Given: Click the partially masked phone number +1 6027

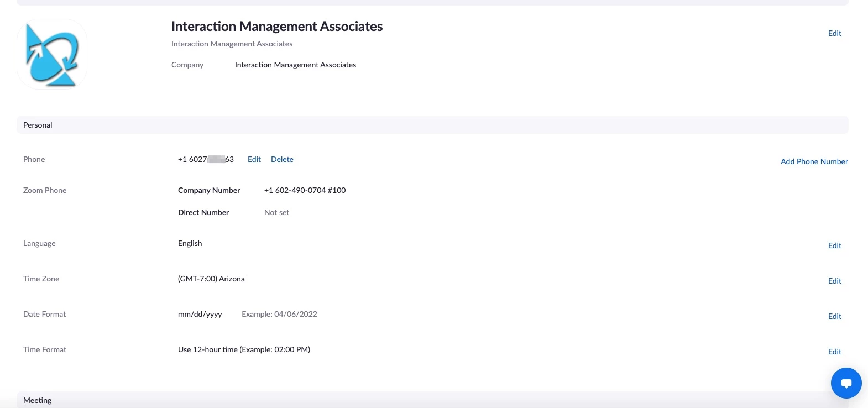Looking at the screenshot, I should [206, 159].
